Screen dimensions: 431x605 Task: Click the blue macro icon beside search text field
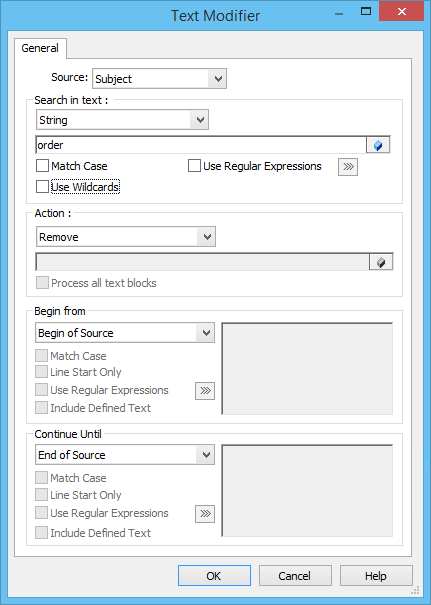click(x=378, y=145)
